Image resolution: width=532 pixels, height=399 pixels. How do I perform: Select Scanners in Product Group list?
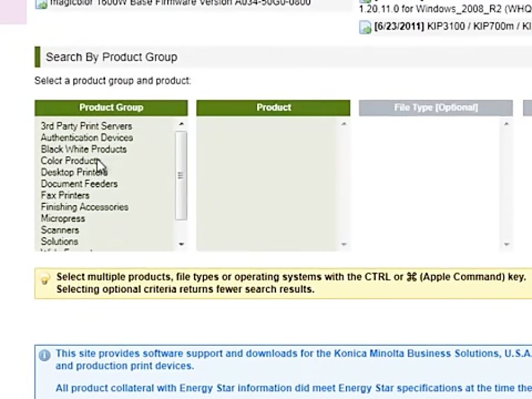(x=60, y=230)
